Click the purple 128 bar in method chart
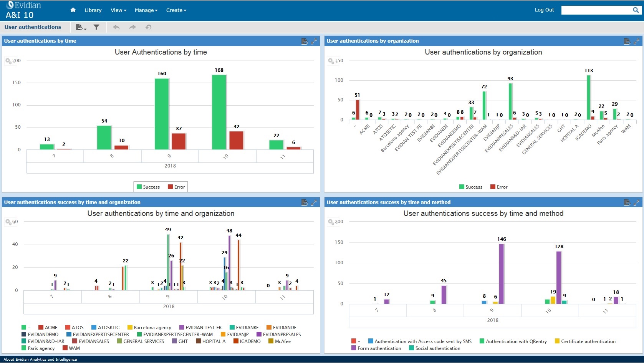This screenshot has width=644, height=363. [559, 278]
